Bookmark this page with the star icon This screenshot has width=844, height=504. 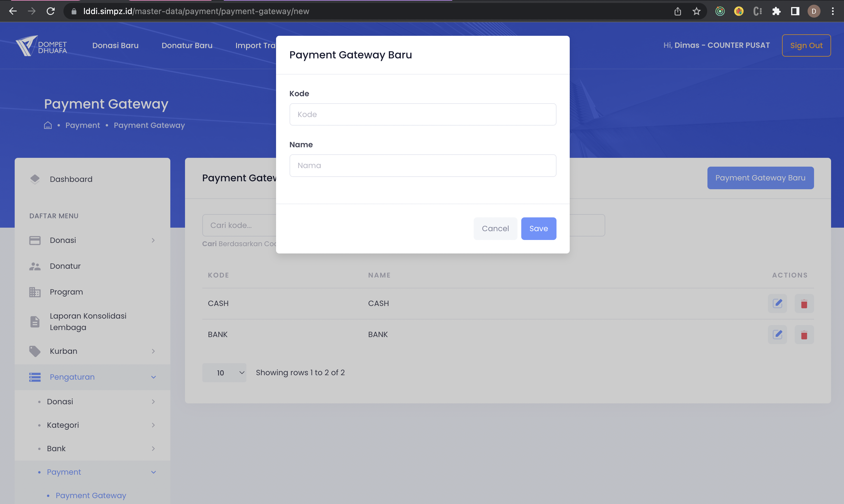697,11
